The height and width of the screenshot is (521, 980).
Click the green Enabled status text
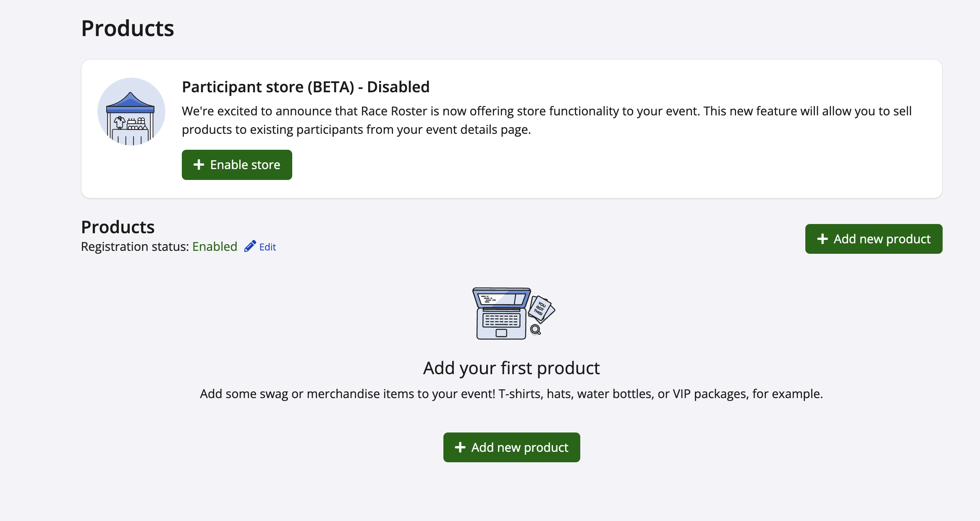click(x=215, y=247)
